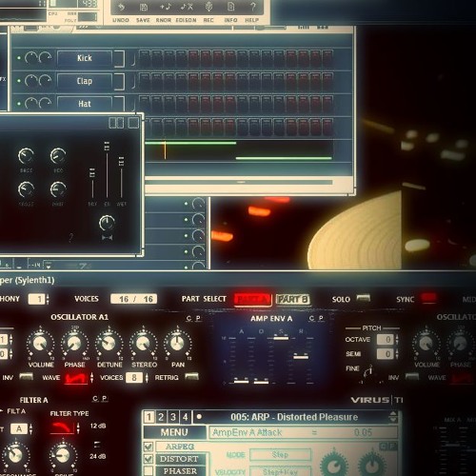Switch to page tab 3 in the preset display

pyautogui.click(x=173, y=417)
